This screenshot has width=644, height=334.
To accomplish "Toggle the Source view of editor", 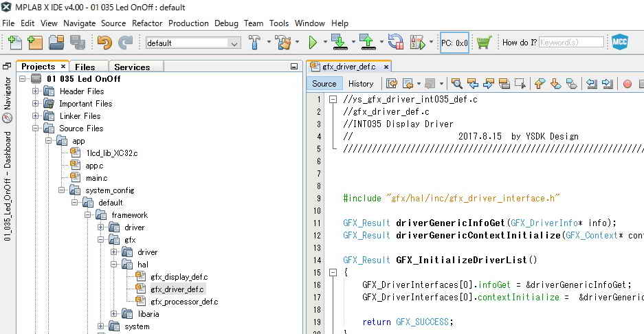I will (x=324, y=84).
